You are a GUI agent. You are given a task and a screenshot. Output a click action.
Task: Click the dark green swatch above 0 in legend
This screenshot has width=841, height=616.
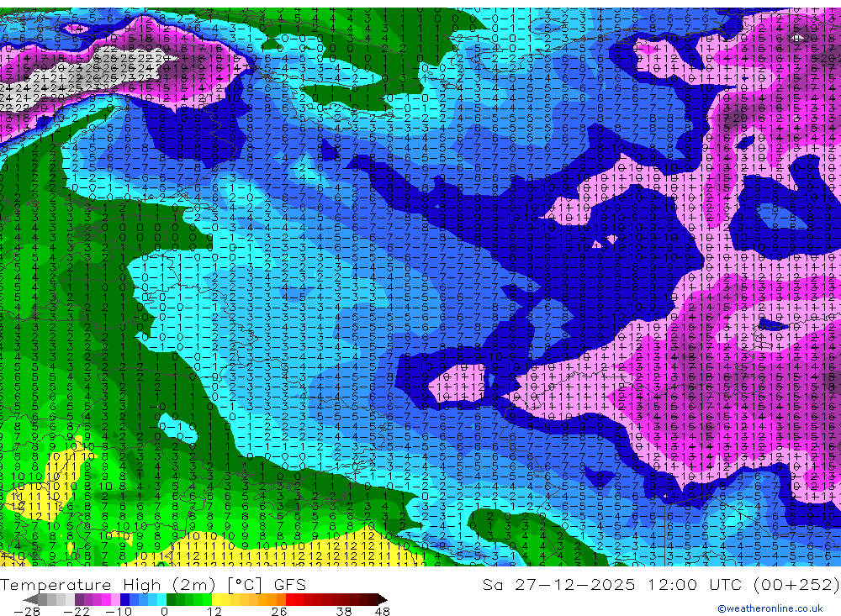coord(171,600)
